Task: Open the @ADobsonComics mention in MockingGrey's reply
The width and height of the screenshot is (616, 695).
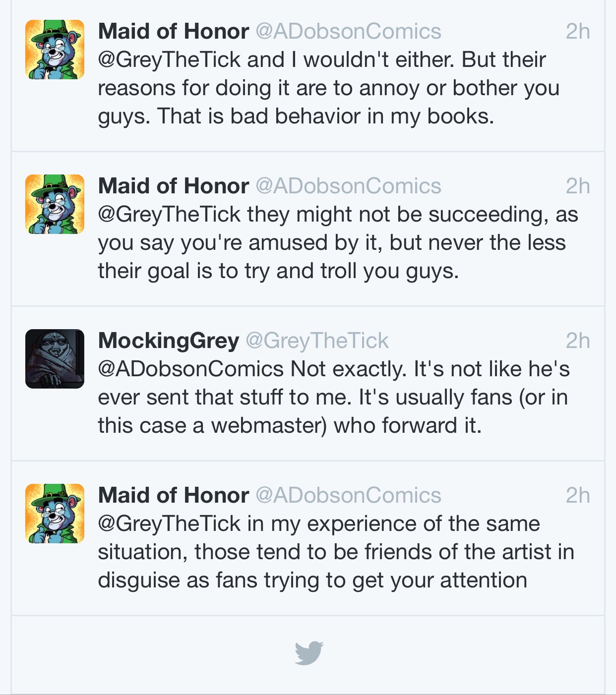Action: point(191,369)
